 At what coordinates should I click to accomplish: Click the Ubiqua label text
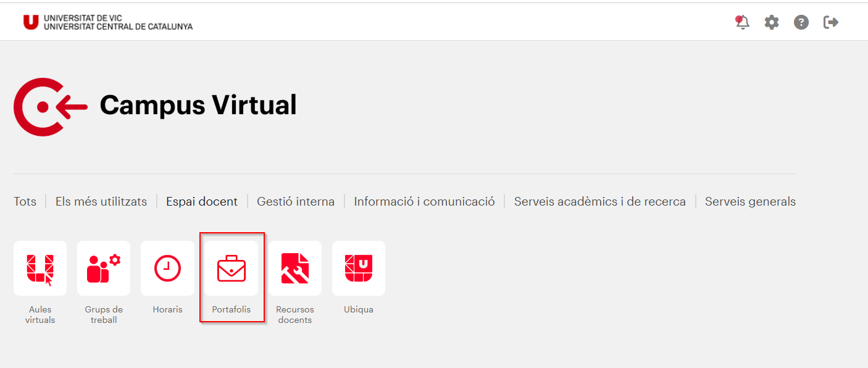point(359,309)
